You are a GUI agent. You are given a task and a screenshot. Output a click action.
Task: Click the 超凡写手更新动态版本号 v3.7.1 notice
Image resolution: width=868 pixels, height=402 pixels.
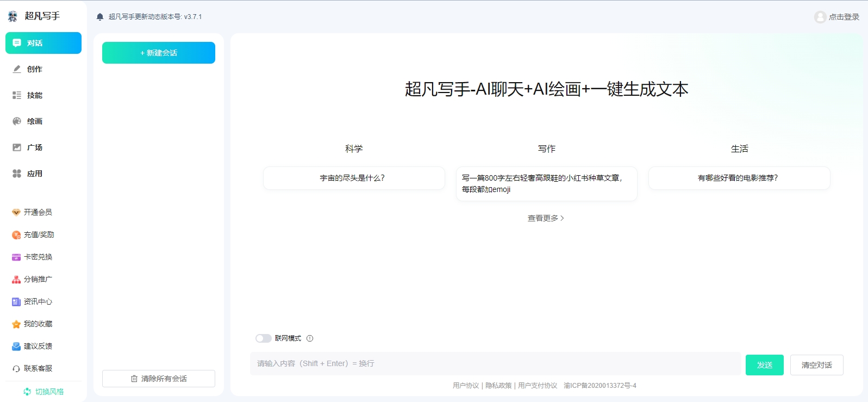(x=155, y=17)
